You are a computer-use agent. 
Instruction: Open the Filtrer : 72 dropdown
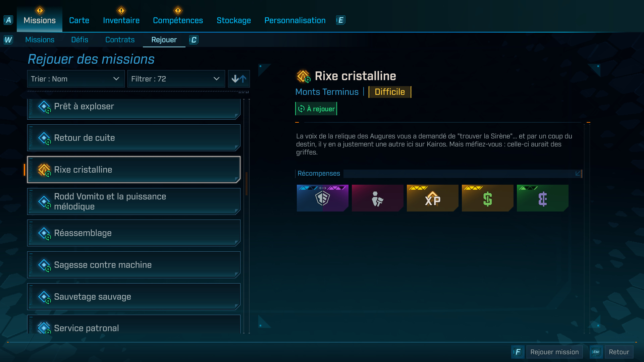[x=176, y=79]
